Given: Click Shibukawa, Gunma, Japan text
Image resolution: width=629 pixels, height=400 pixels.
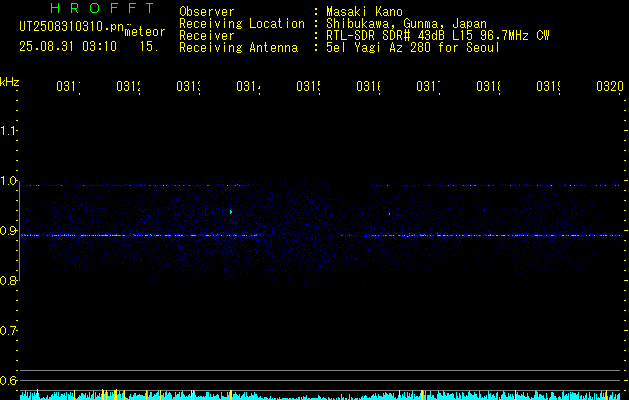Looking at the screenshot, I should pyautogui.click(x=406, y=24).
